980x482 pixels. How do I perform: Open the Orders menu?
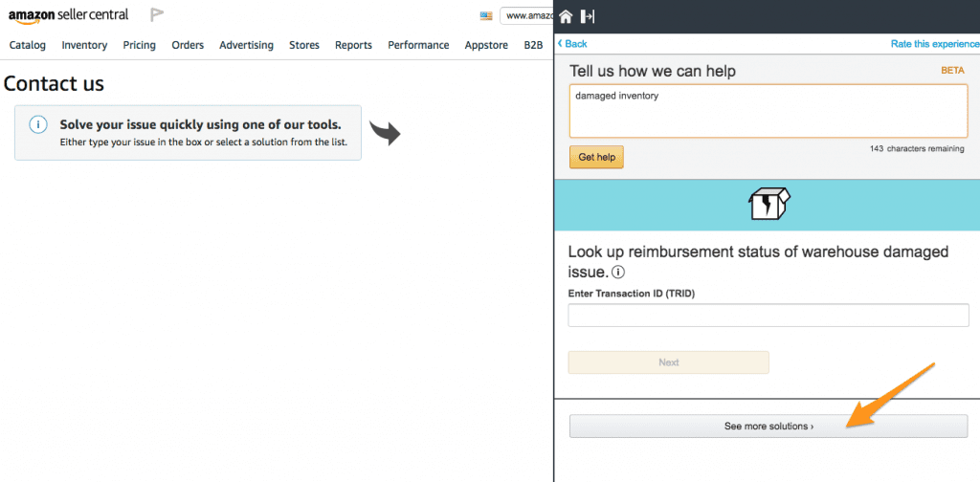pyautogui.click(x=188, y=45)
